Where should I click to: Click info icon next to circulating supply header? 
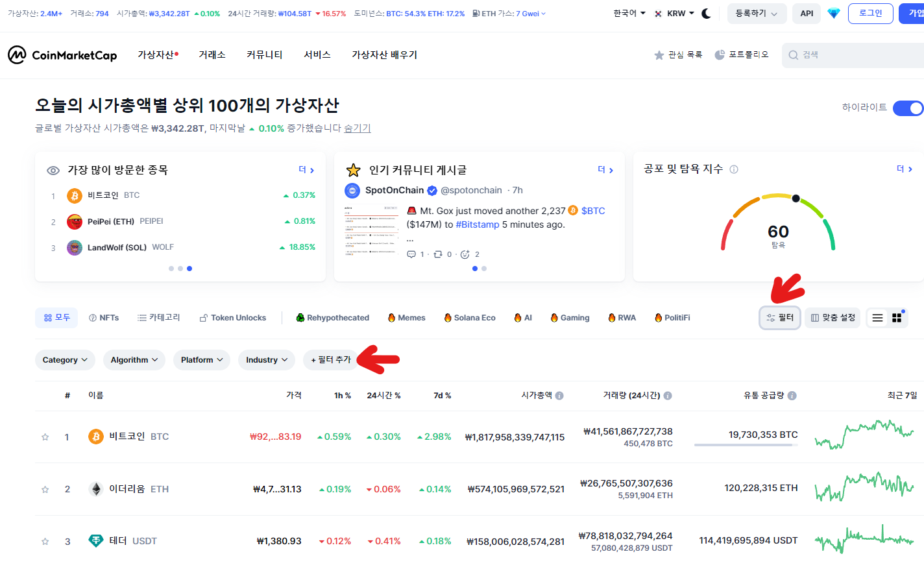pyautogui.click(x=792, y=396)
